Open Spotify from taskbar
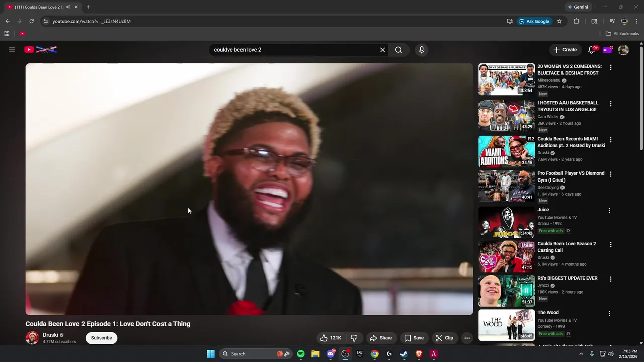Viewport: 644px width, 362px height. [301, 354]
